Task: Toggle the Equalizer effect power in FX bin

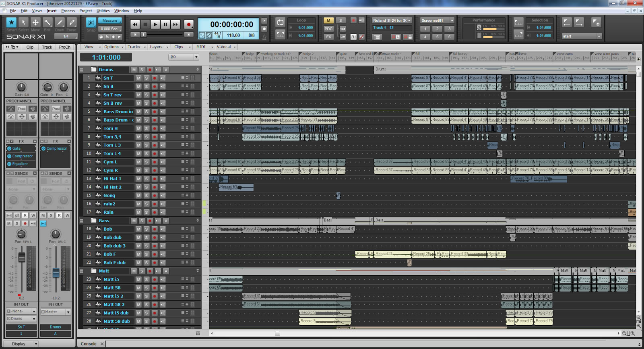Action: (x=9, y=164)
